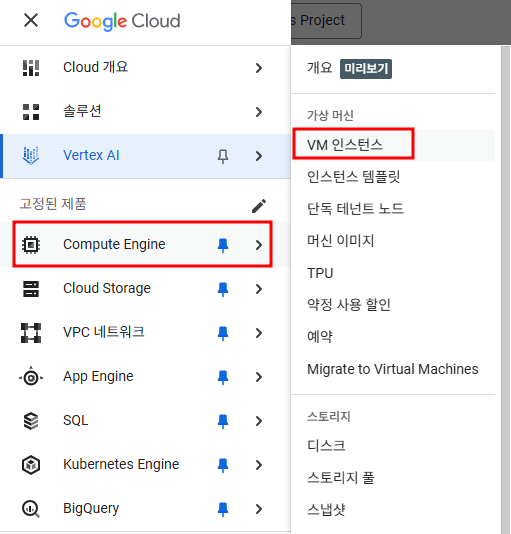Screen dimensions: 511x534
Task: Unpin Compute Engine from pinned products
Action: coord(223,245)
